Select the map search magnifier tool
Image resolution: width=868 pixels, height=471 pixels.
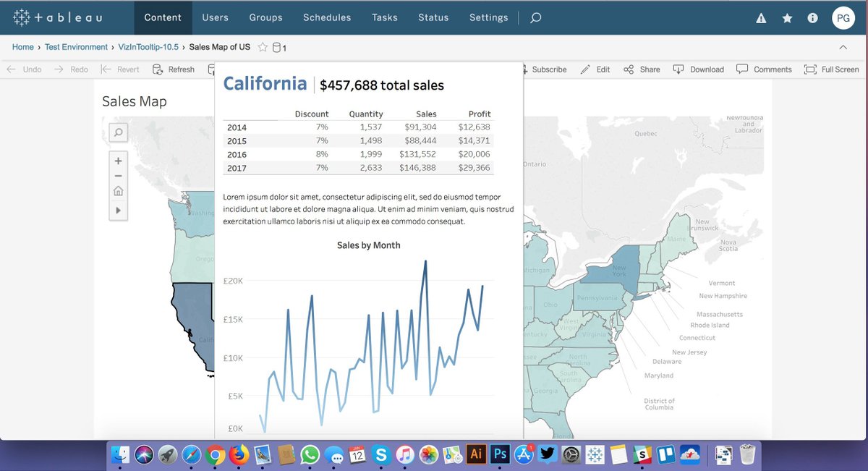click(x=118, y=132)
